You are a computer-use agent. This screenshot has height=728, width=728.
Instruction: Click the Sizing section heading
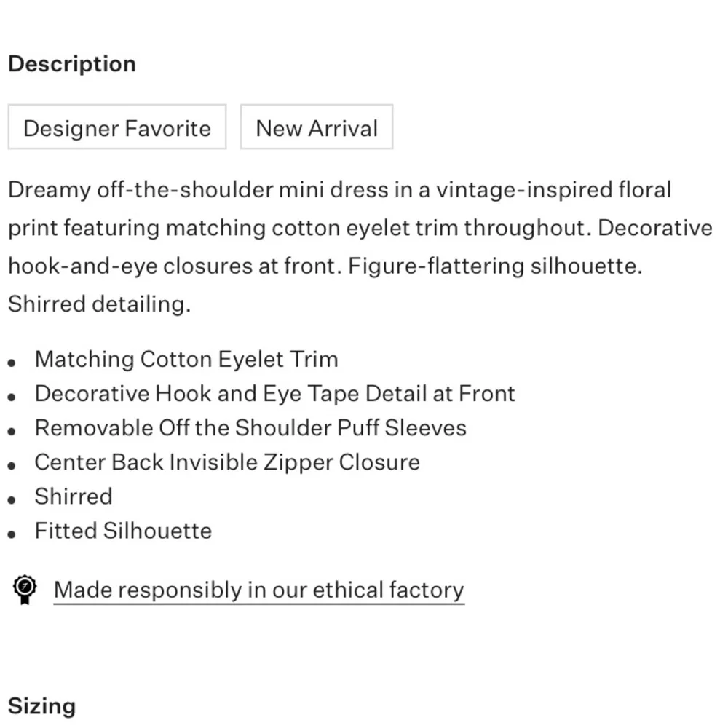41,706
